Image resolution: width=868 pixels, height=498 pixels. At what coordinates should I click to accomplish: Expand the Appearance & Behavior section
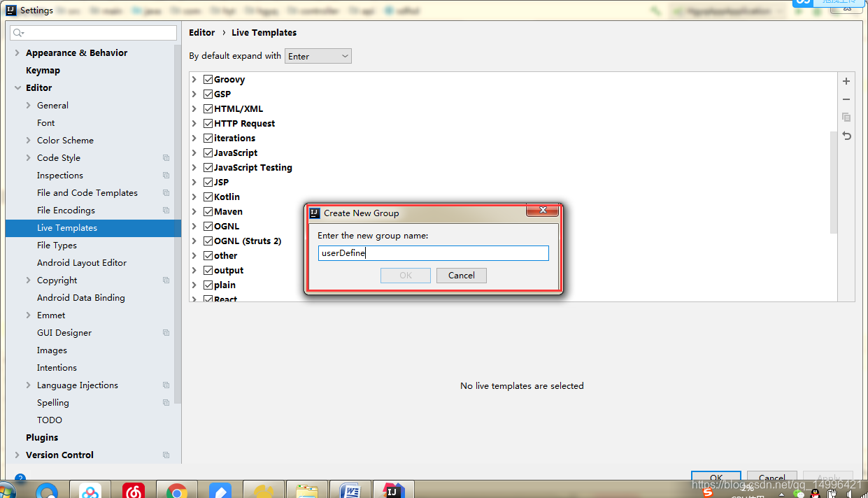17,53
